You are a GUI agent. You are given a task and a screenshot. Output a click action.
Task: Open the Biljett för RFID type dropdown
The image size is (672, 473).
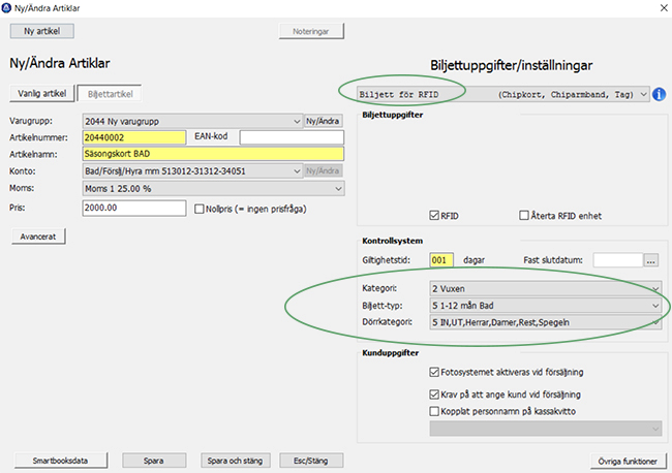pyautogui.click(x=503, y=94)
